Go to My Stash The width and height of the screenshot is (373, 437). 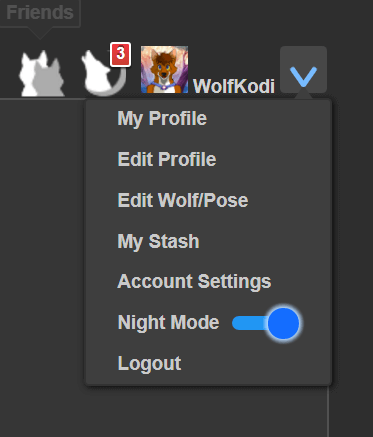[158, 241]
